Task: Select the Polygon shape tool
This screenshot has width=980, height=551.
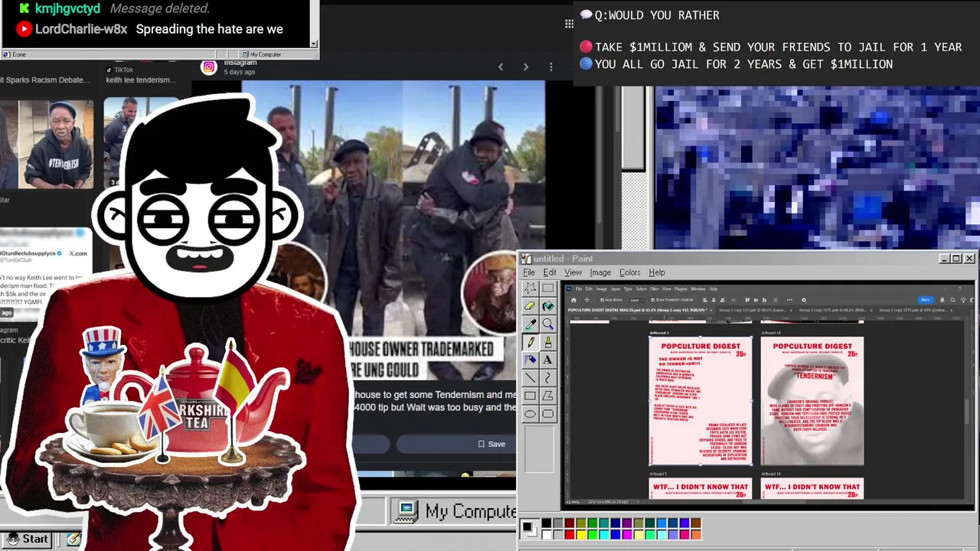Action: click(547, 396)
